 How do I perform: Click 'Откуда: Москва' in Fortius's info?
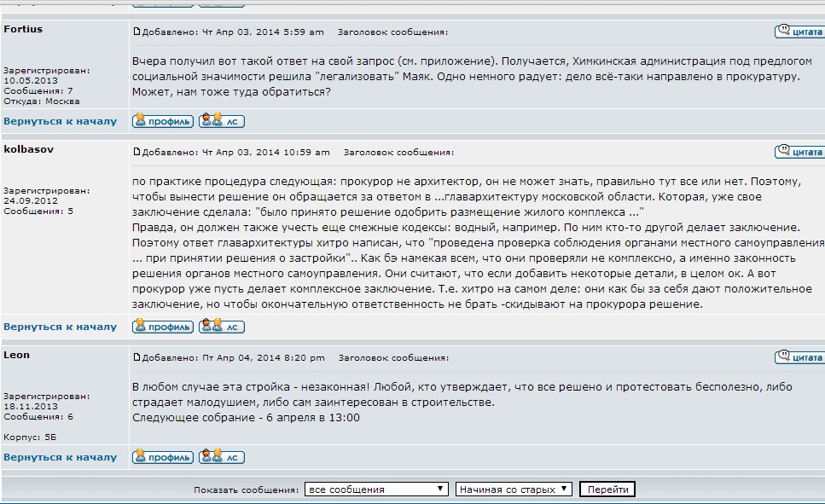point(42,101)
